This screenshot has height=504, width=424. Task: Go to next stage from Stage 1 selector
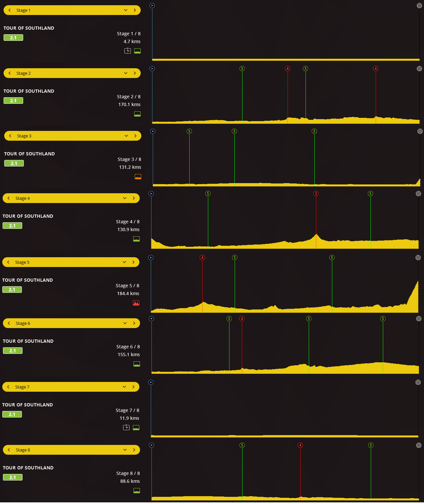(135, 10)
